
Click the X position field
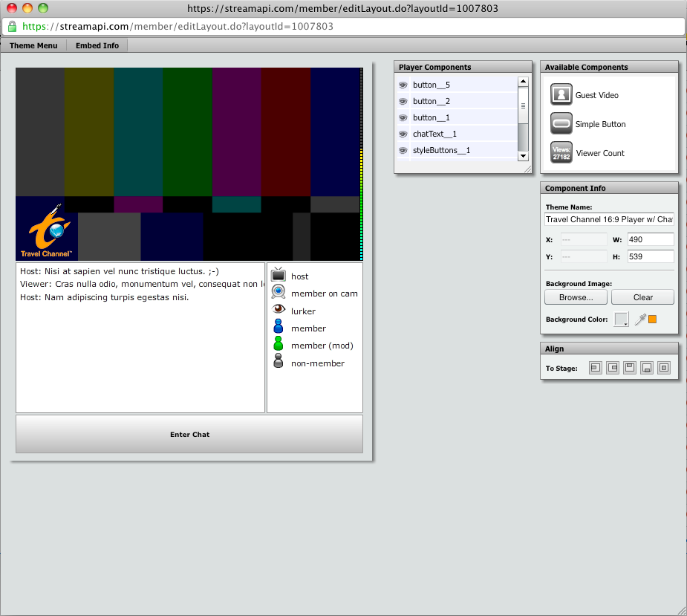coord(584,239)
